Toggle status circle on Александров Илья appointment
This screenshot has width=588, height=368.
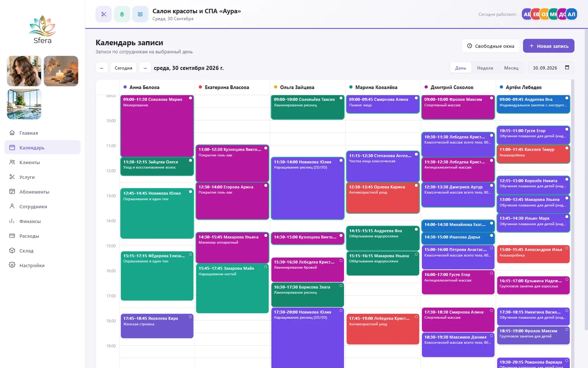click(567, 248)
